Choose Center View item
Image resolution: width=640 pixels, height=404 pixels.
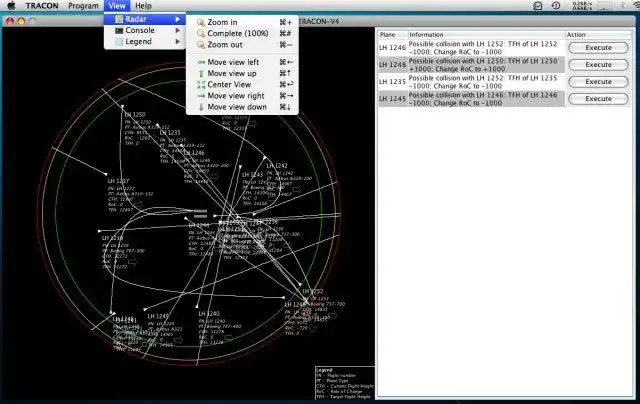pyautogui.click(x=242, y=84)
